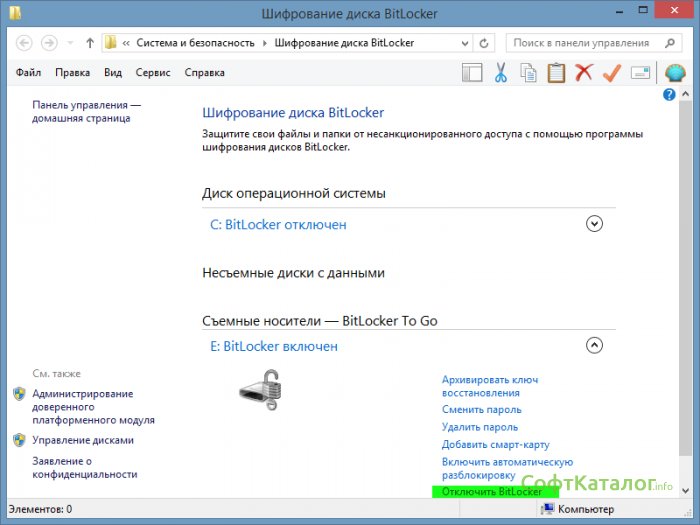Image resolution: width=700 pixels, height=525 pixels.
Task: Click the red X Delete icon
Action: (x=584, y=73)
